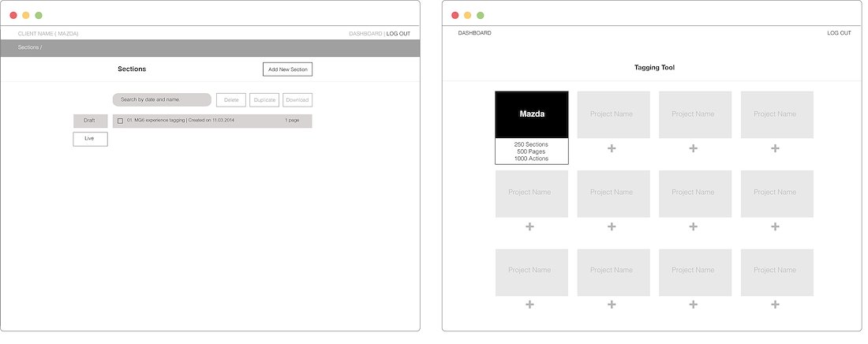868x344 pixels.
Task: Select Project Name tile, second row, second column
Action: [x=613, y=194]
